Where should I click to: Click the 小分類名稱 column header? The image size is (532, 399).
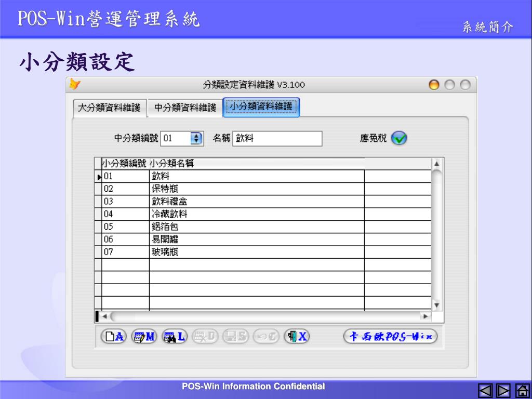pyautogui.click(x=257, y=164)
